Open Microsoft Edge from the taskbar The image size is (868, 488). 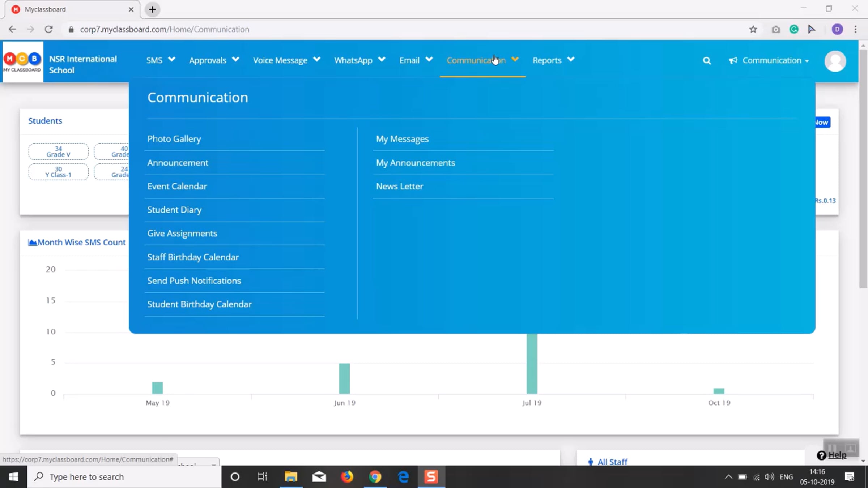403,477
